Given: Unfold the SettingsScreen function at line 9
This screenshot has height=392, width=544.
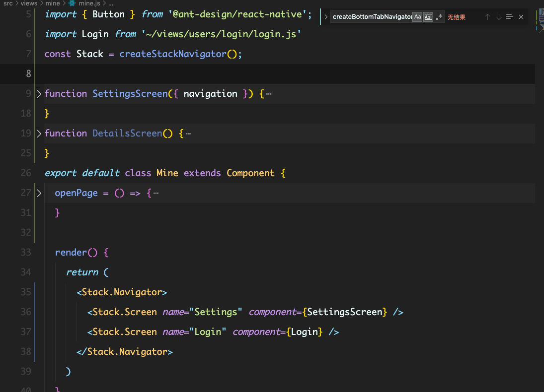Looking at the screenshot, I should (x=39, y=94).
